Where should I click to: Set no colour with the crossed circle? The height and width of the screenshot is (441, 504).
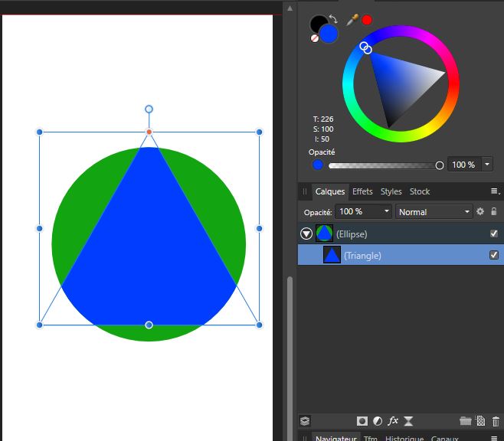(x=315, y=38)
